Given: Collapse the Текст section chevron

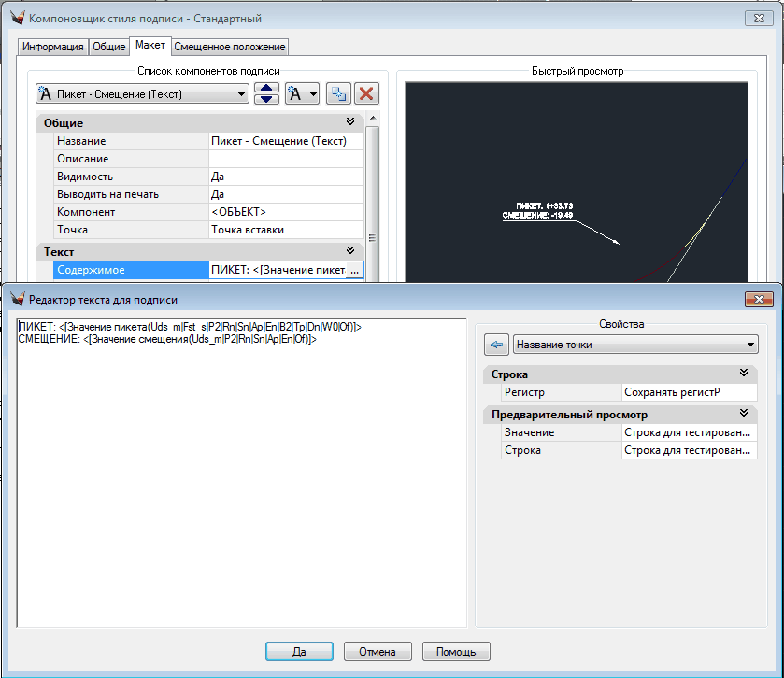Looking at the screenshot, I should point(350,251).
